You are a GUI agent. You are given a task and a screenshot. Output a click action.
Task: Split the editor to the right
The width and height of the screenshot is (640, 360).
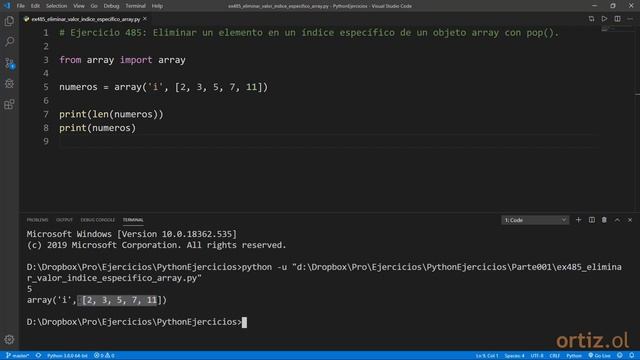point(617,19)
